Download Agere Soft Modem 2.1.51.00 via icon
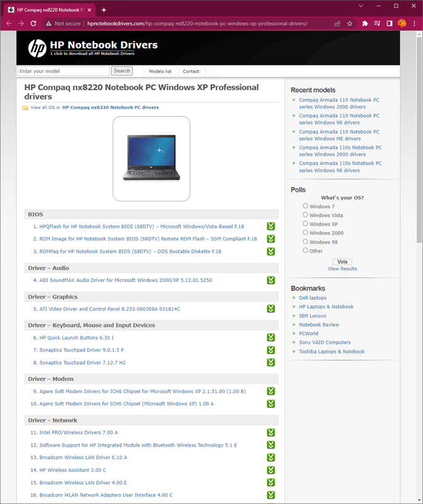Image resolution: width=423 pixels, height=504 pixels. tap(271, 391)
